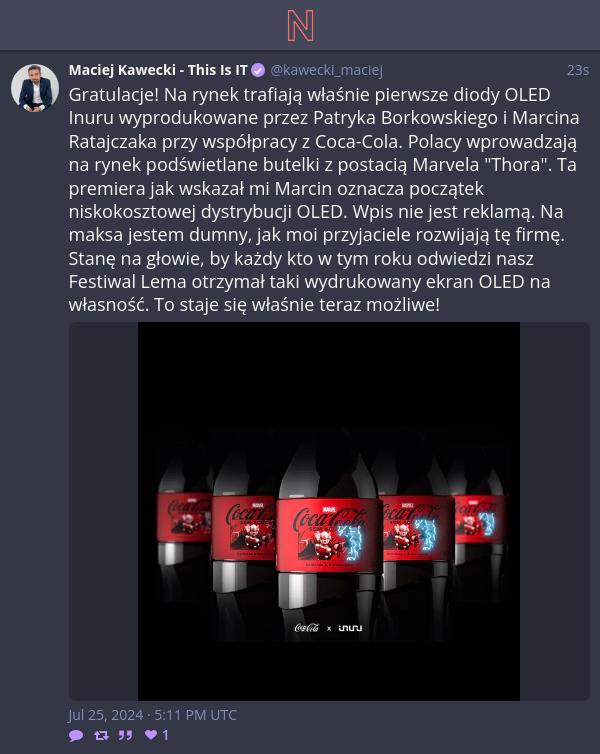
Task: Click the "Jul 25, 2024 · 5:11 PM UTC" date link
Action: [152, 715]
